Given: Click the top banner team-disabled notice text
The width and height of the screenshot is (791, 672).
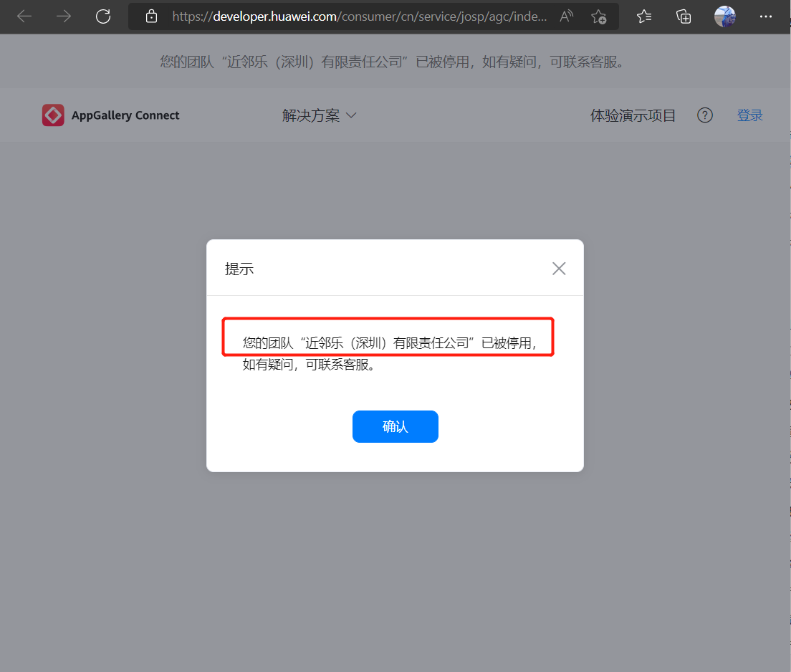Looking at the screenshot, I should pyautogui.click(x=392, y=62).
